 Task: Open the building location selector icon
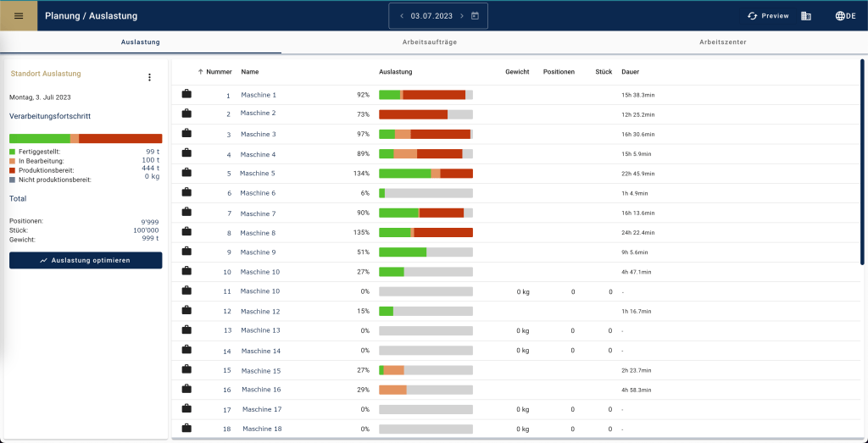click(806, 16)
